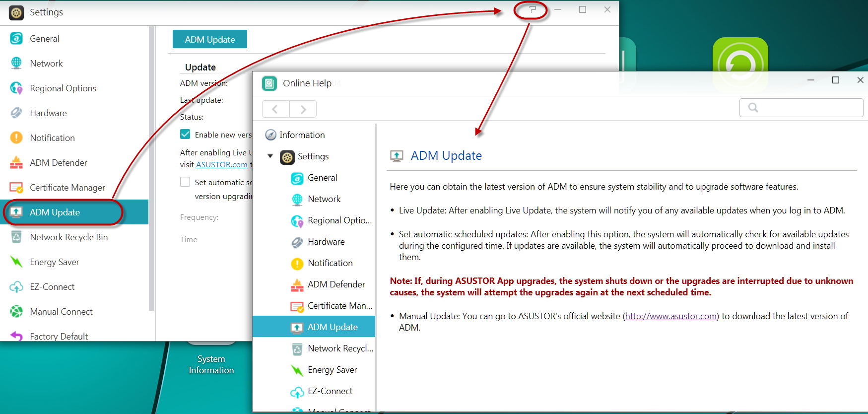868x414 pixels.
Task: Select Hardware topic in Online Help tree
Action: (x=314, y=242)
